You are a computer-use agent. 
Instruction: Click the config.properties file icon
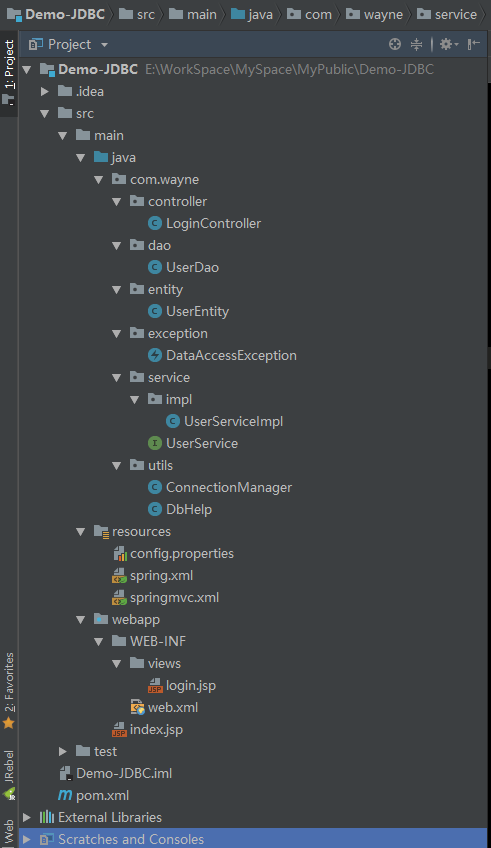pos(120,553)
